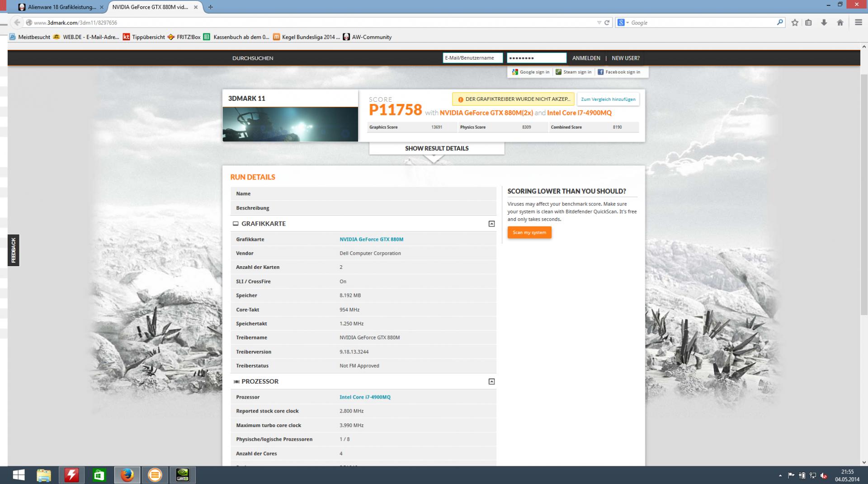Open the network tray icon
868x484 pixels.
813,475
